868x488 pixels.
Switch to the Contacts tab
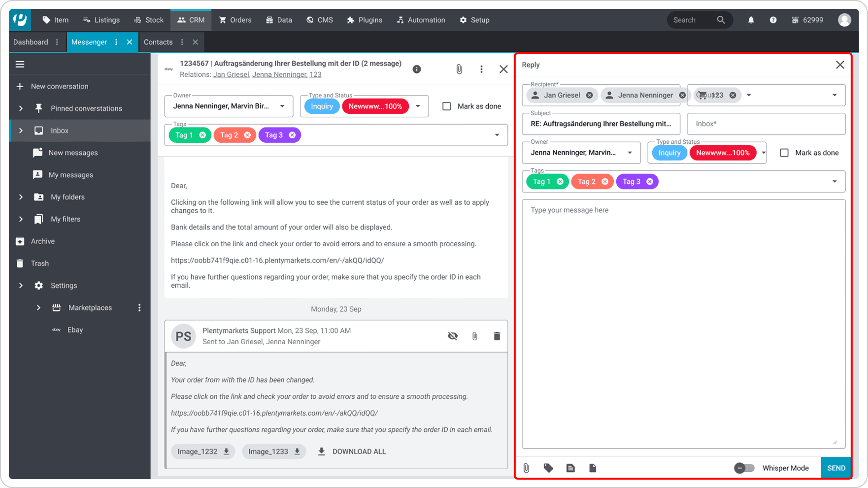158,42
